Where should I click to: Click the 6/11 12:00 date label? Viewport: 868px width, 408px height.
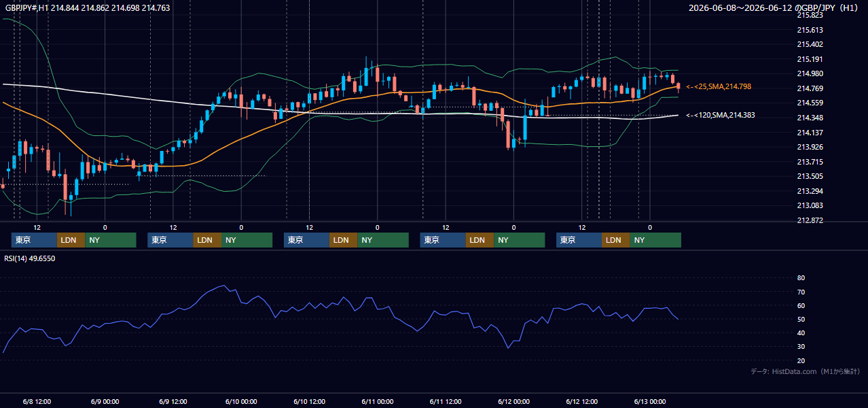(446, 401)
